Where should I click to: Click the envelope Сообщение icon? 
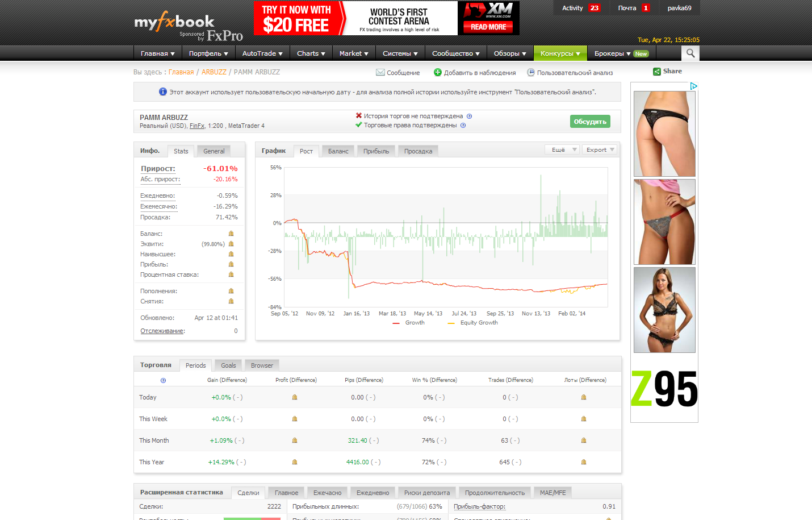[380, 72]
